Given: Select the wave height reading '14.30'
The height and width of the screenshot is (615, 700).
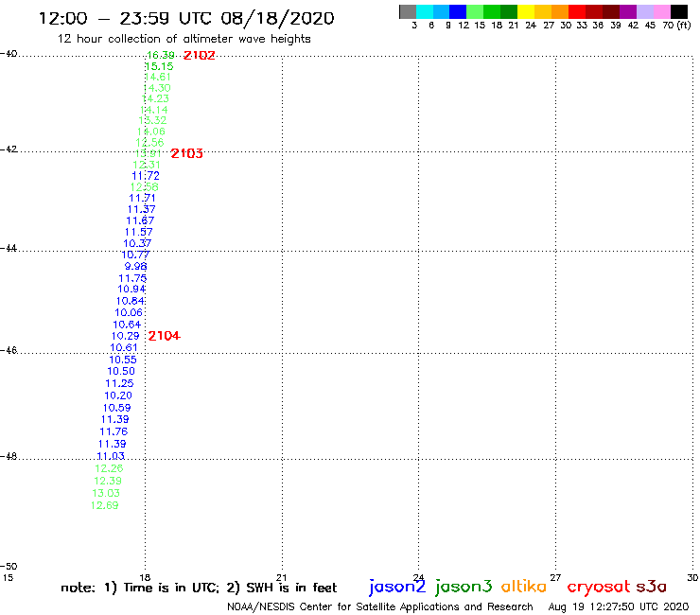Looking at the screenshot, I should tap(157, 88).
